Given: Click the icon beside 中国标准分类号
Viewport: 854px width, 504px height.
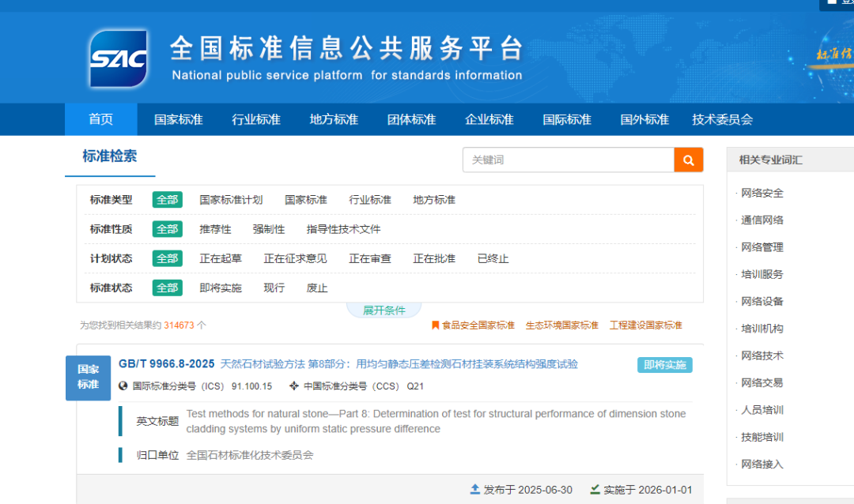Looking at the screenshot, I should click(x=294, y=386).
